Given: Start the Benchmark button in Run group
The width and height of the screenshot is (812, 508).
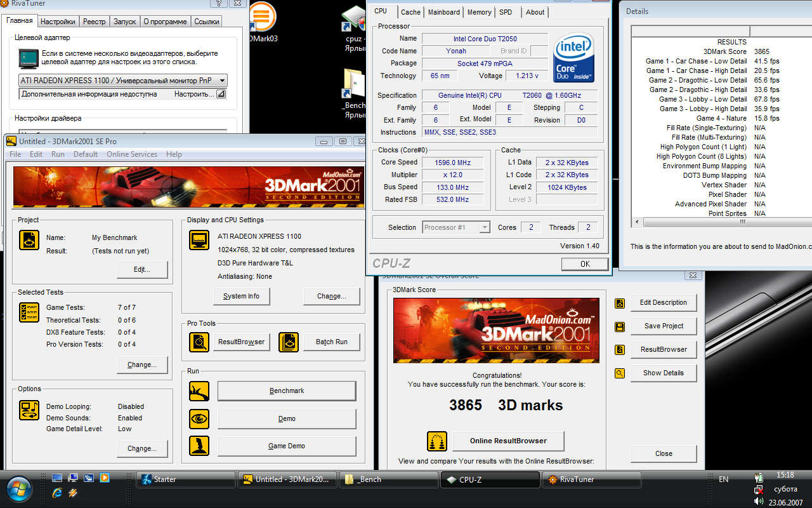Looking at the screenshot, I should point(287,391).
